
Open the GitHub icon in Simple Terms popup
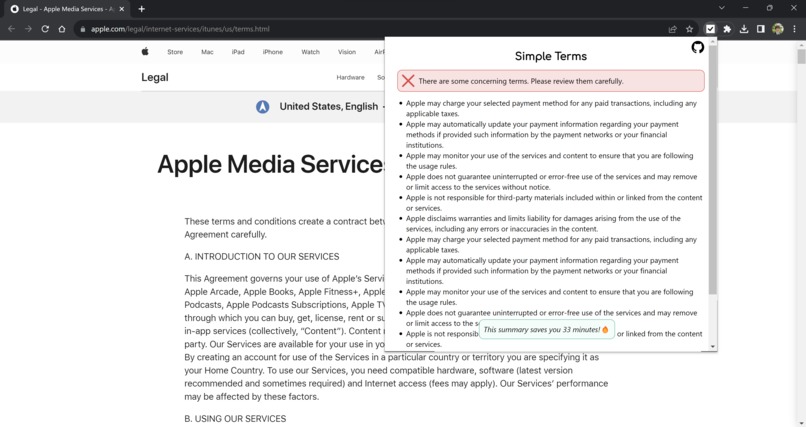[697, 48]
